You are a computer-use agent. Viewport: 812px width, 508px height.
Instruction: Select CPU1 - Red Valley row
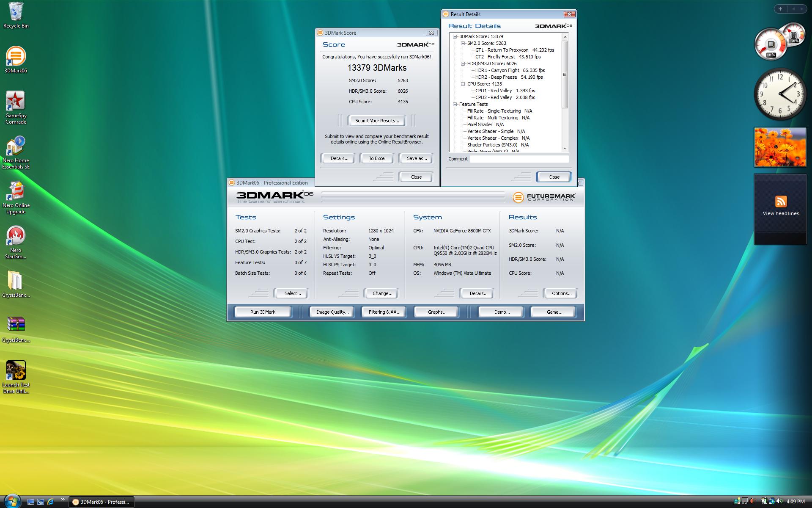505,91
